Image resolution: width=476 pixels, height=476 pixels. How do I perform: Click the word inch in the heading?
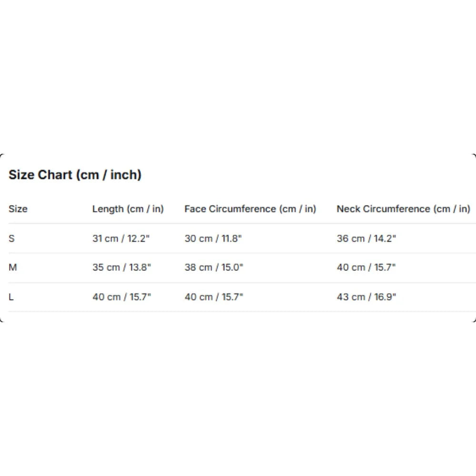tap(124, 175)
